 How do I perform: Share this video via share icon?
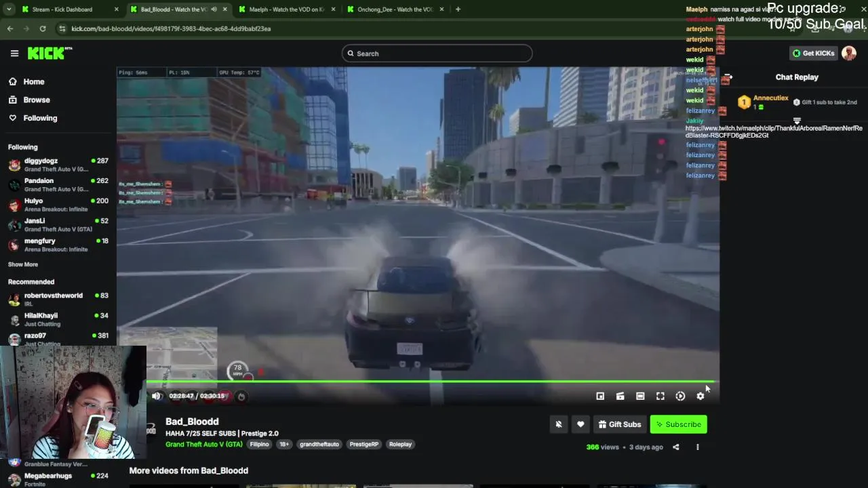[675, 447]
